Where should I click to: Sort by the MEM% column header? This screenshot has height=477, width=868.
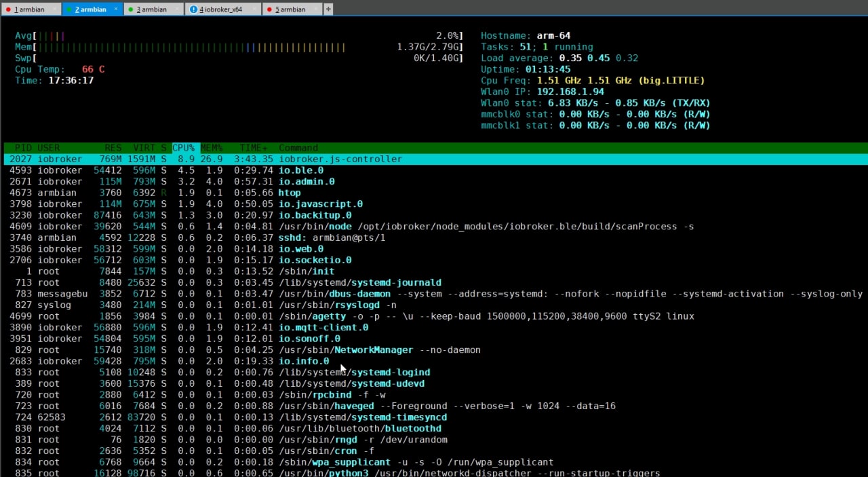[x=212, y=148]
